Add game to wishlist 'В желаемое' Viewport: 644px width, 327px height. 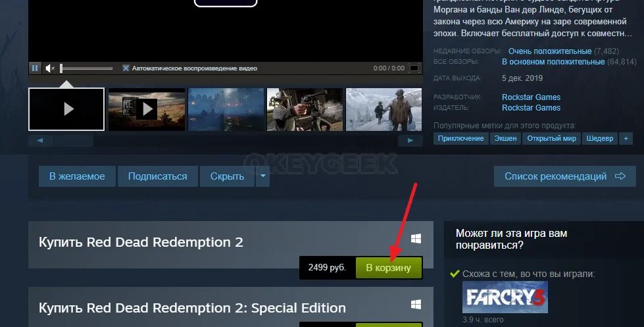[x=77, y=176]
